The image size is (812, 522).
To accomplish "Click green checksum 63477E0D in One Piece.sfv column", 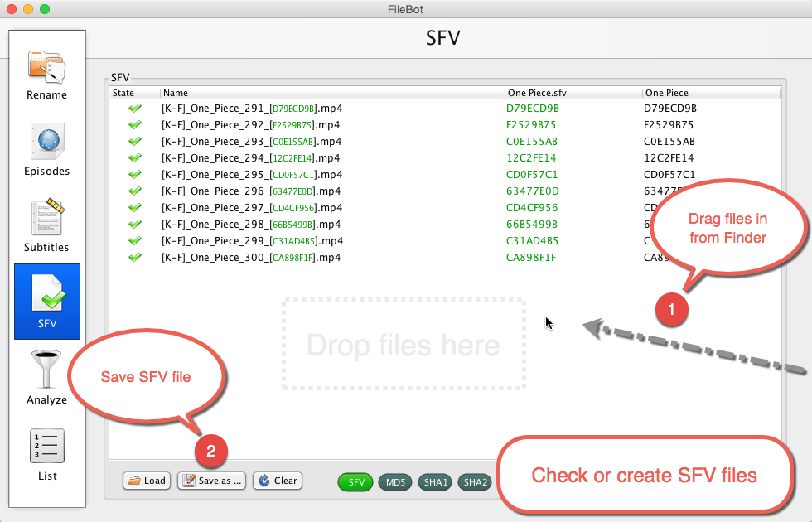I will [x=532, y=191].
